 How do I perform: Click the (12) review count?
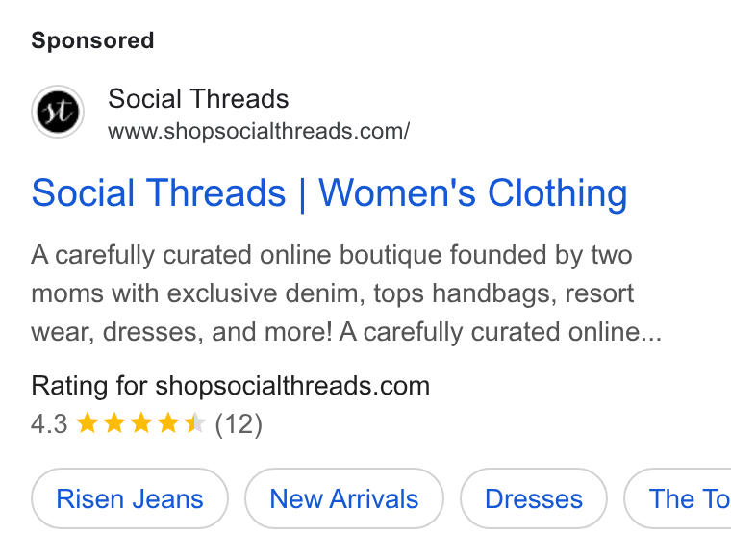pos(239,424)
